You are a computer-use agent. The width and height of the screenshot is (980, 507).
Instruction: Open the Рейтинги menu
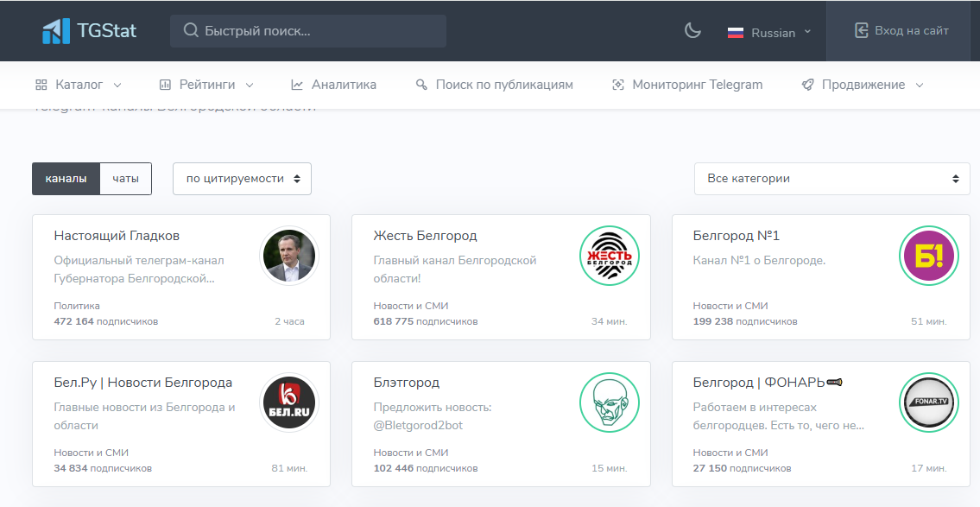tap(206, 85)
